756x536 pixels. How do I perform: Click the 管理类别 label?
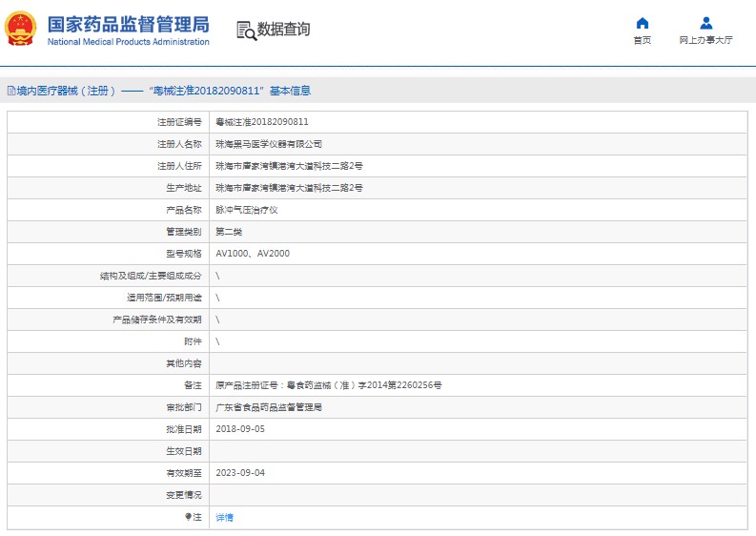(x=184, y=232)
